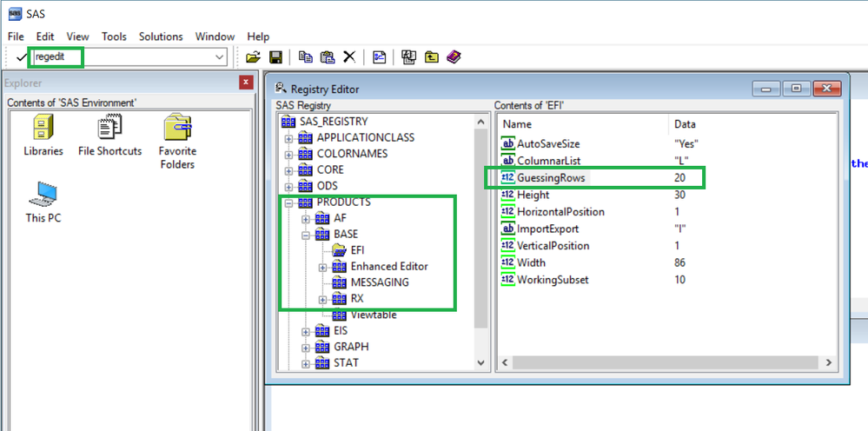Click the Delete X toolbar icon
Viewport: 868px width, 431px height.
click(x=349, y=56)
